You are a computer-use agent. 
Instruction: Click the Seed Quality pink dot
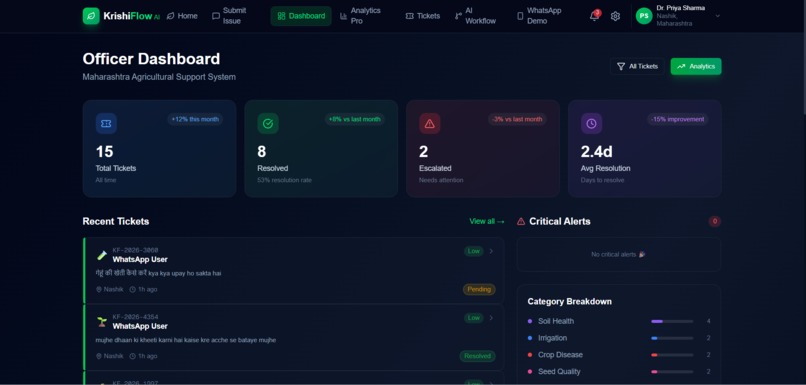click(530, 372)
